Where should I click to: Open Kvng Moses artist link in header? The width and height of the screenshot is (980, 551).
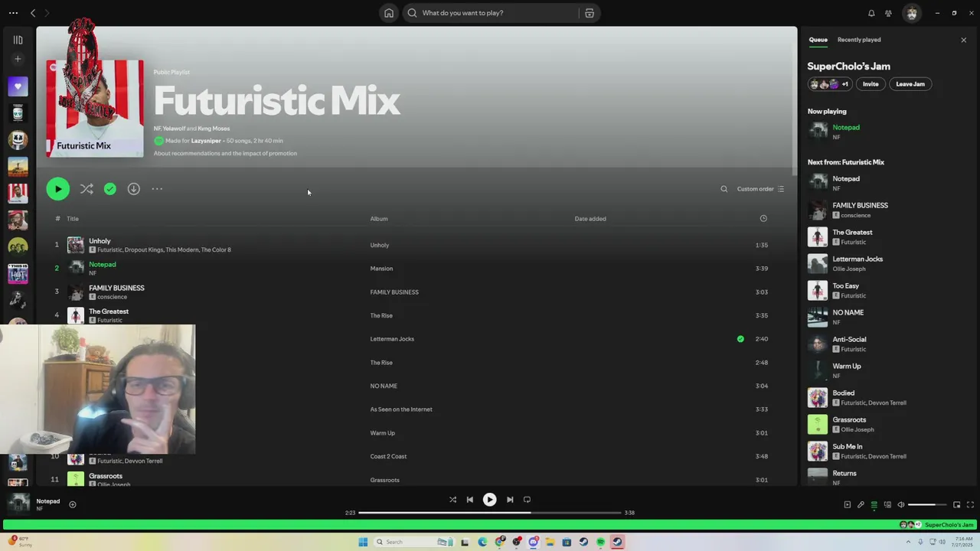tap(214, 129)
